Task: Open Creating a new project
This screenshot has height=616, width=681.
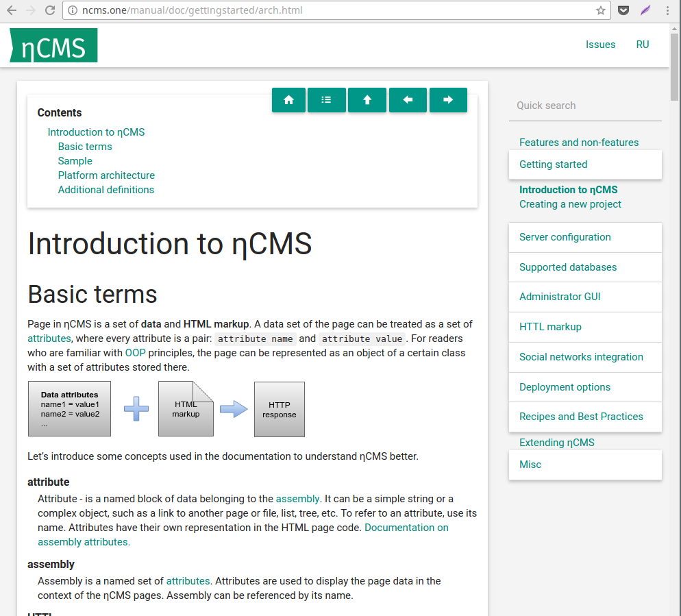Action: coord(570,204)
